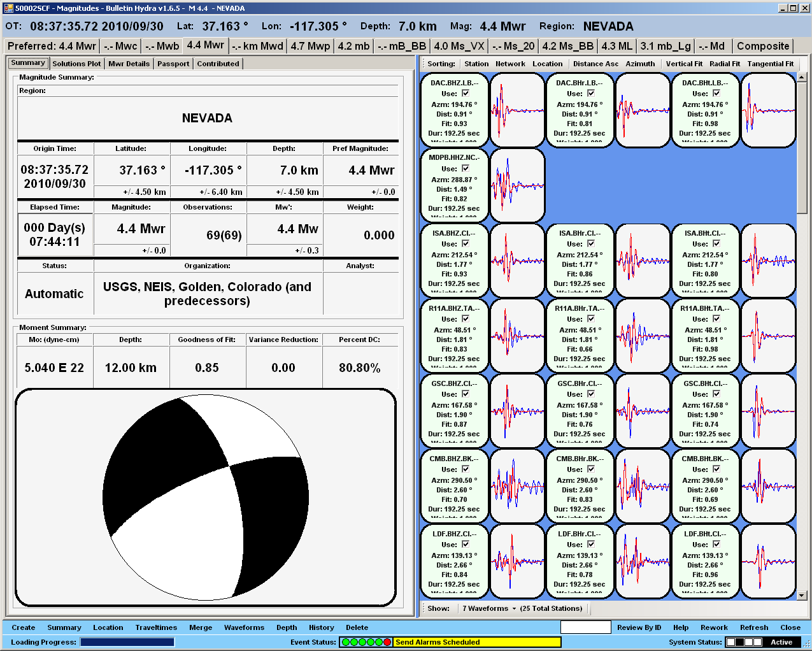Toggle Use checkbox for LDF.BHr.CI
This screenshot has width=812, height=651.
[x=591, y=545]
